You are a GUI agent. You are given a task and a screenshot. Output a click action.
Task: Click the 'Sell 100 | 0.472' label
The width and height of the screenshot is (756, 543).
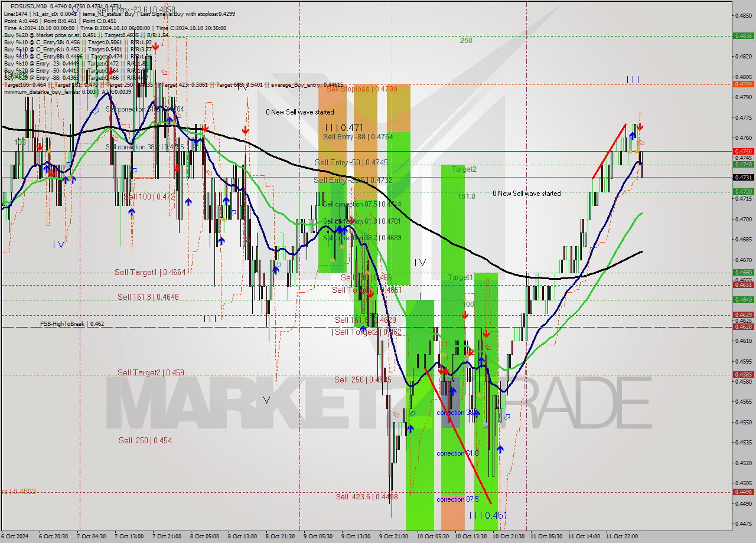pos(149,196)
